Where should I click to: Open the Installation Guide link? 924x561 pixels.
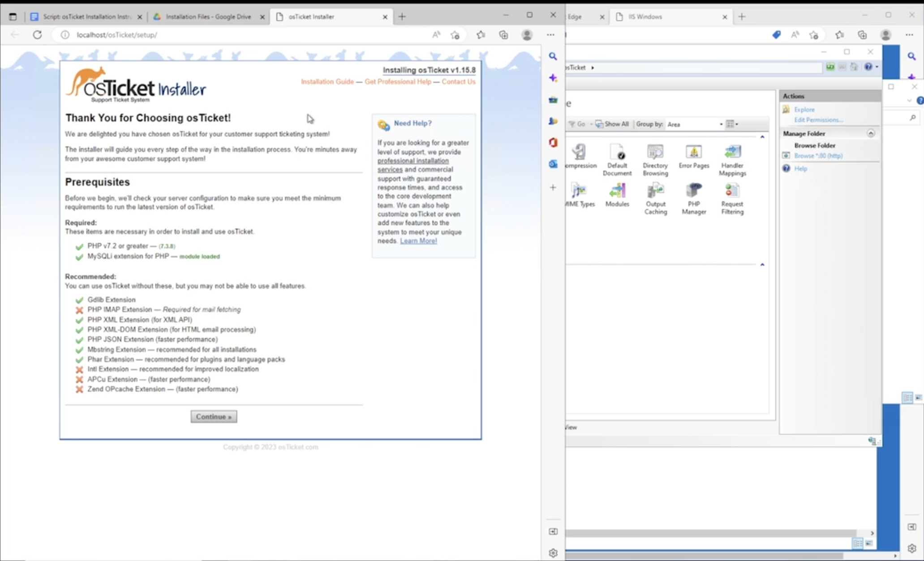327,81
